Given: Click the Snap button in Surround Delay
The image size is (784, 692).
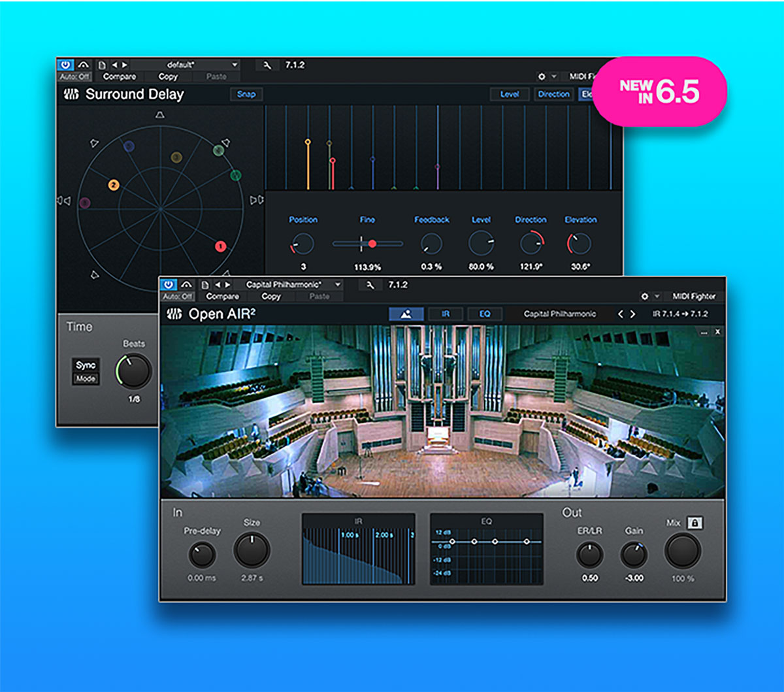Looking at the screenshot, I should 247,94.
